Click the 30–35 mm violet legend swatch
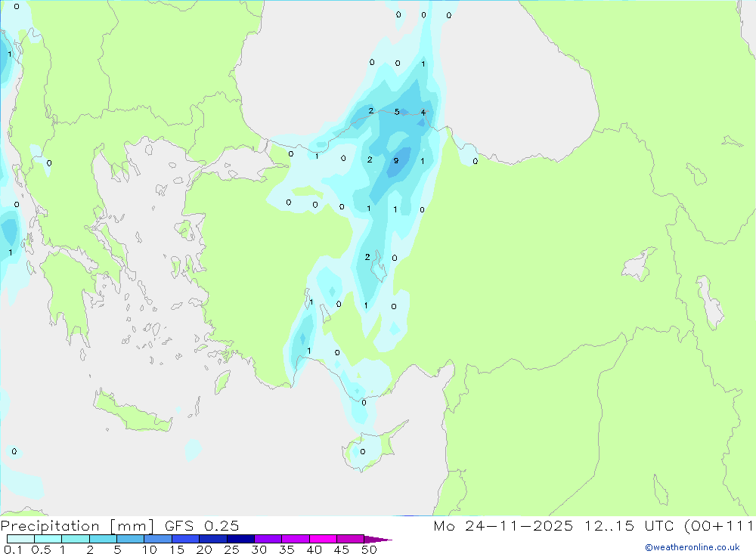 [268, 539]
